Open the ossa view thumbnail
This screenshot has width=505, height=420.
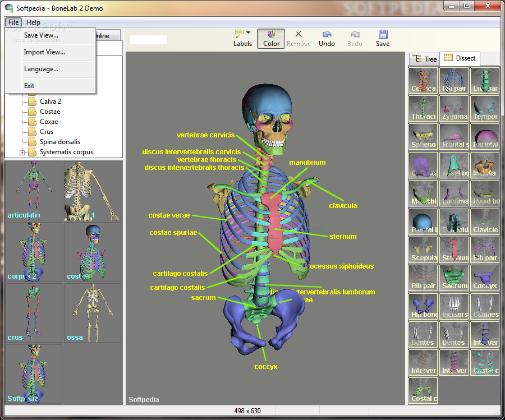93,313
